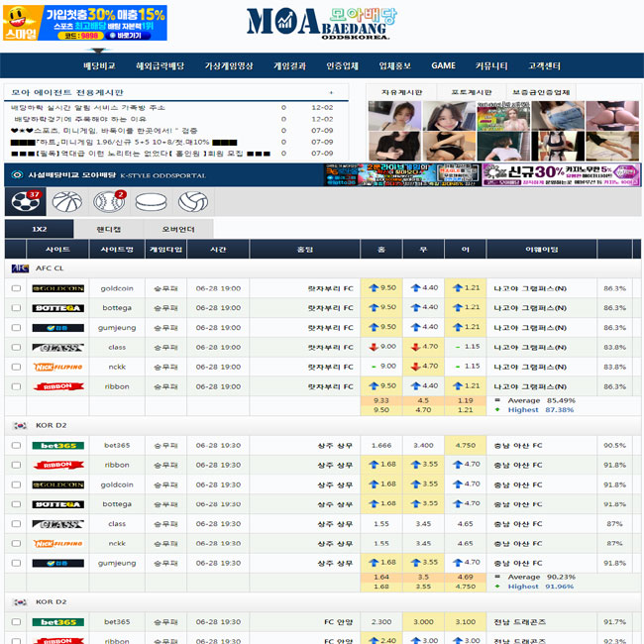Open gumjeung logo in the AFC CL group

click(57, 328)
